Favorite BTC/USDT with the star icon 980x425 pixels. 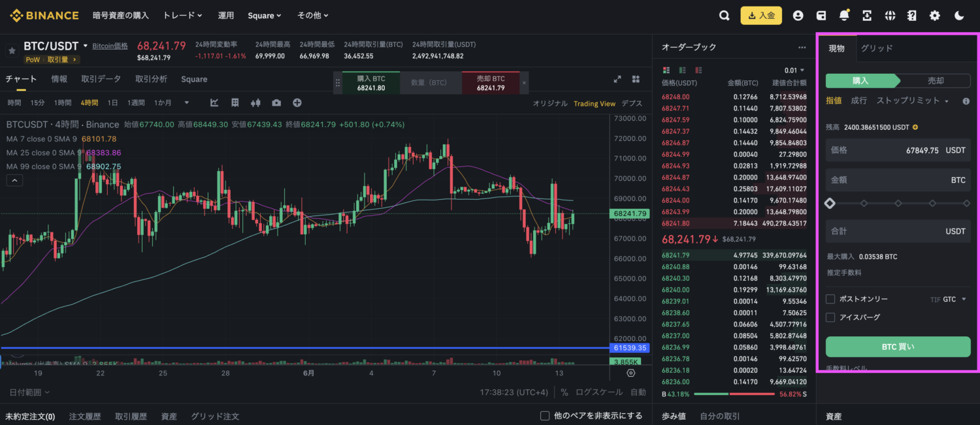(x=11, y=50)
